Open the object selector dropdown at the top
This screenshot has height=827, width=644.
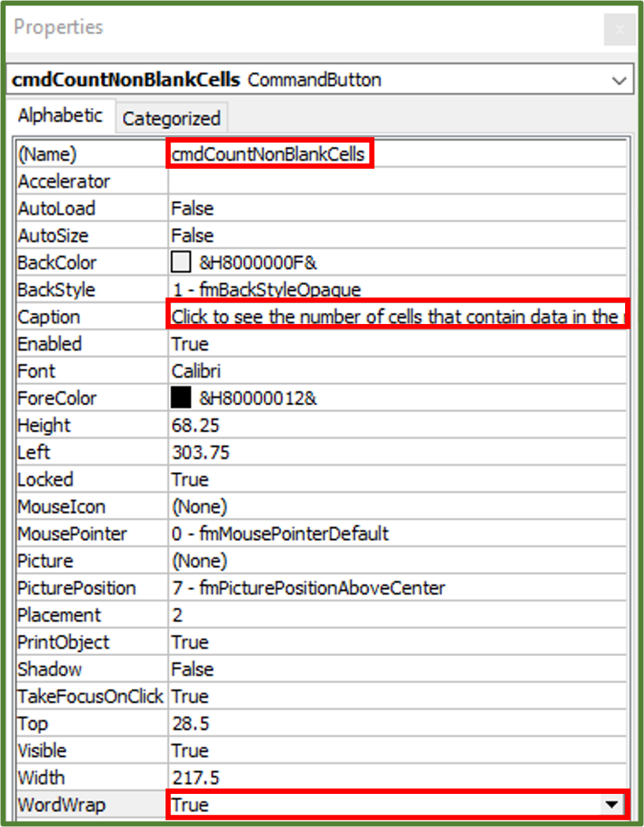coord(621,79)
